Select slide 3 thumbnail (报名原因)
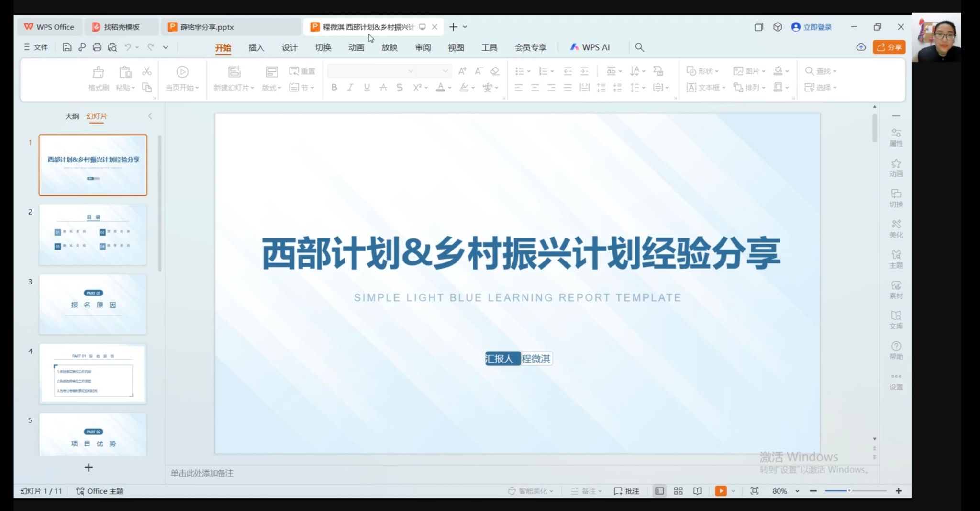The height and width of the screenshot is (511, 980). (x=93, y=304)
